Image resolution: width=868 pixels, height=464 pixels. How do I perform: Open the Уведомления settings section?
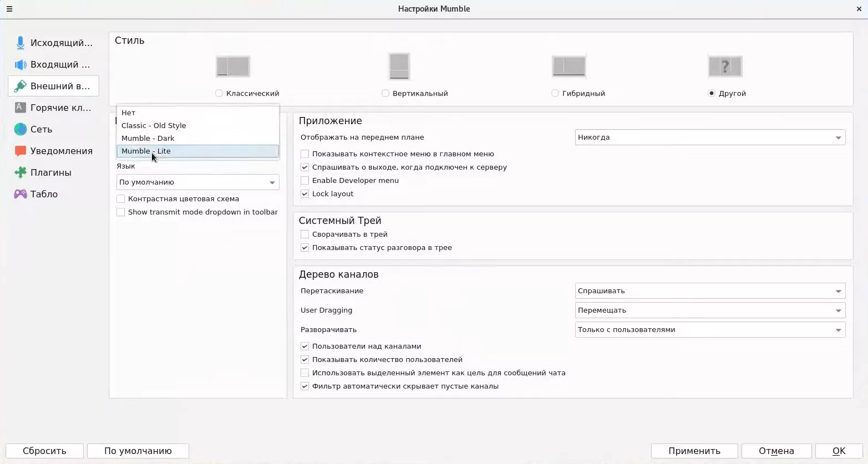pos(53,151)
